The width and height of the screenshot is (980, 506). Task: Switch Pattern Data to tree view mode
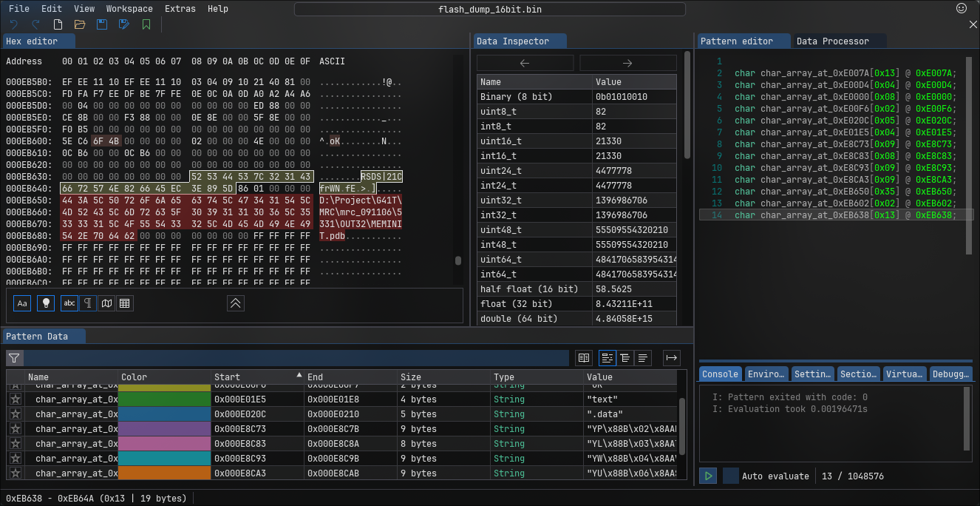pos(625,358)
